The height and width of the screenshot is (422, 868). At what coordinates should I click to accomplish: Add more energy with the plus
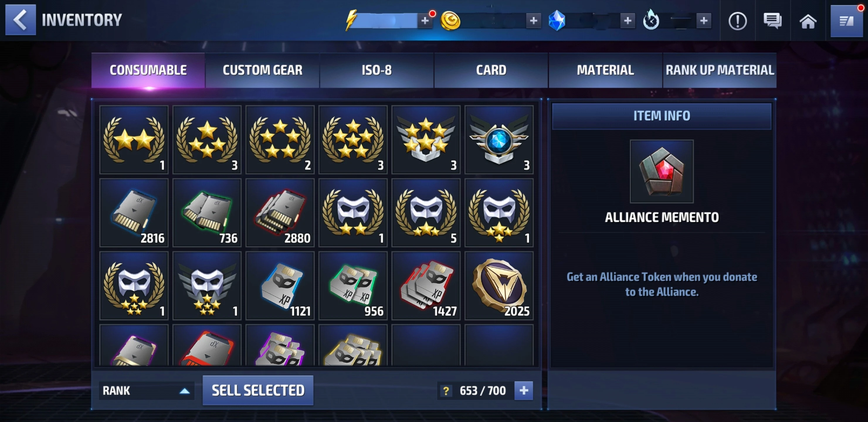425,21
